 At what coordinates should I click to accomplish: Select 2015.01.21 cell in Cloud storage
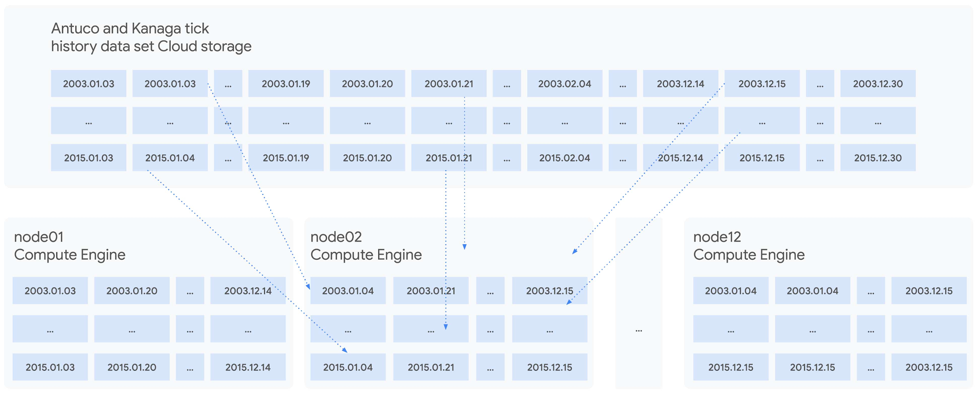(449, 157)
